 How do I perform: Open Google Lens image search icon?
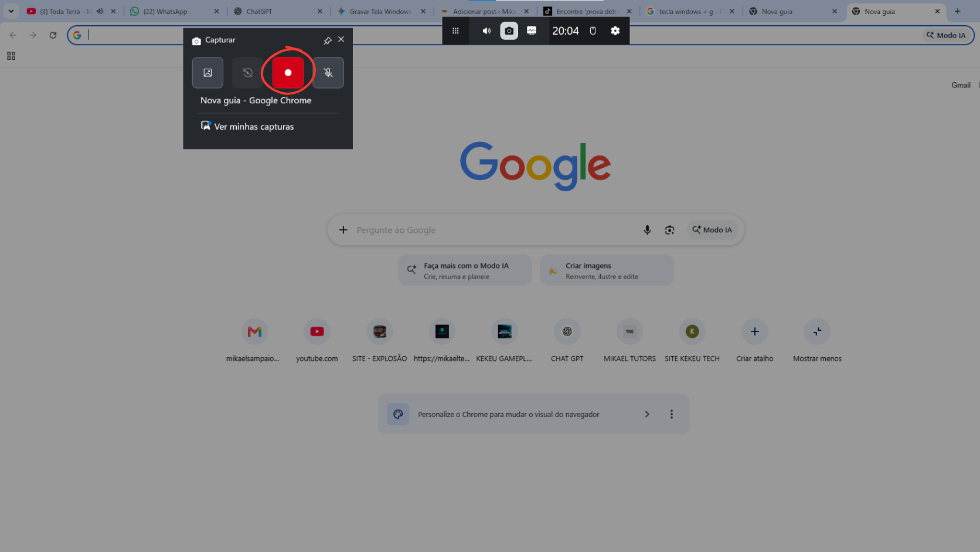(669, 230)
